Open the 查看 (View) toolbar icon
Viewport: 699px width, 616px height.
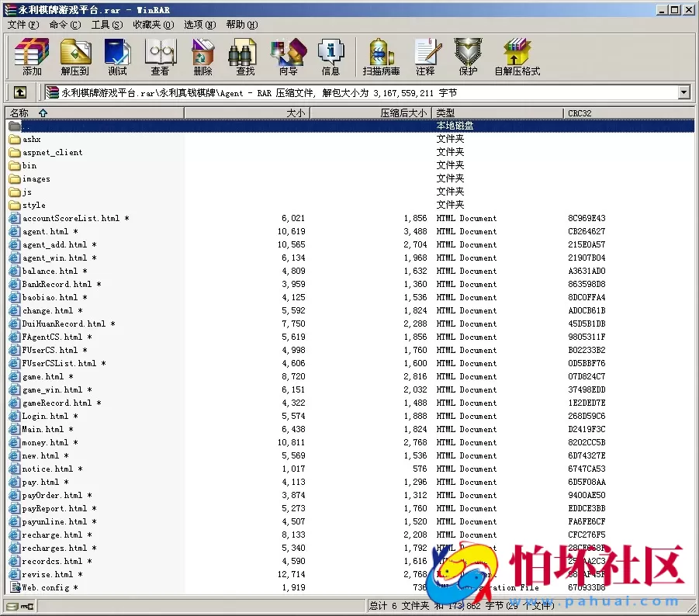tap(160, 57)
